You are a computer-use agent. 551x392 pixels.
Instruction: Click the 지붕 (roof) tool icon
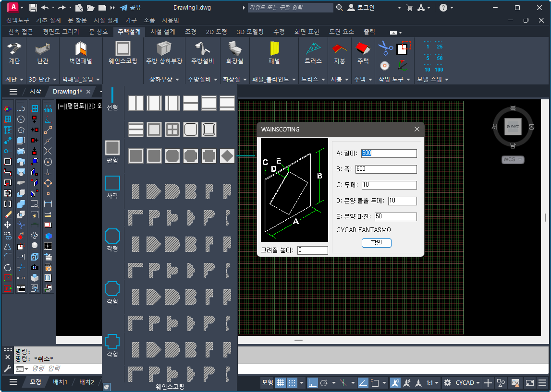click(339, 52)
